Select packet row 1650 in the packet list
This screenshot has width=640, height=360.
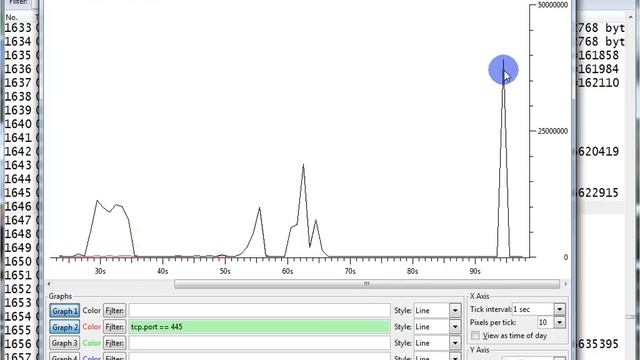click(18, 261)
